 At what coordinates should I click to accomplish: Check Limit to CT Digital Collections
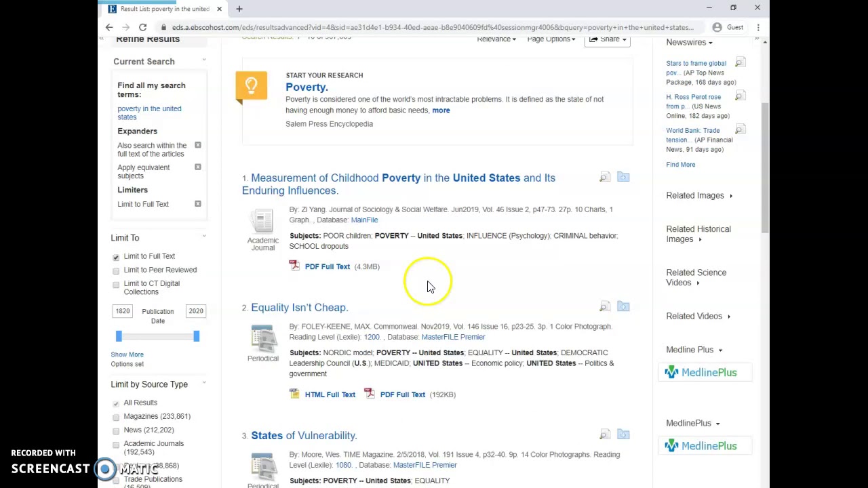click(116, 285)
